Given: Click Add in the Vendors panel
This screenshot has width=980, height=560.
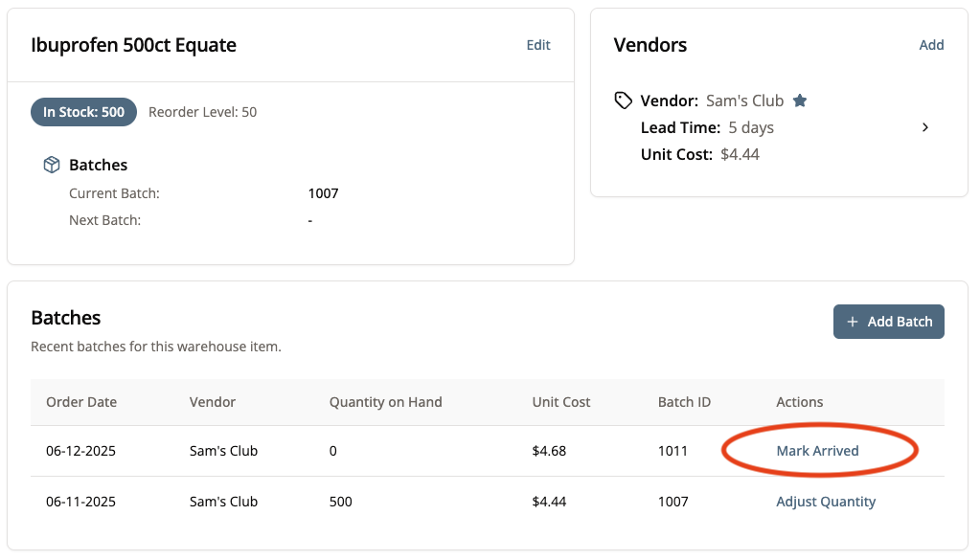Looking at the screenshot, I should point(931,45).
